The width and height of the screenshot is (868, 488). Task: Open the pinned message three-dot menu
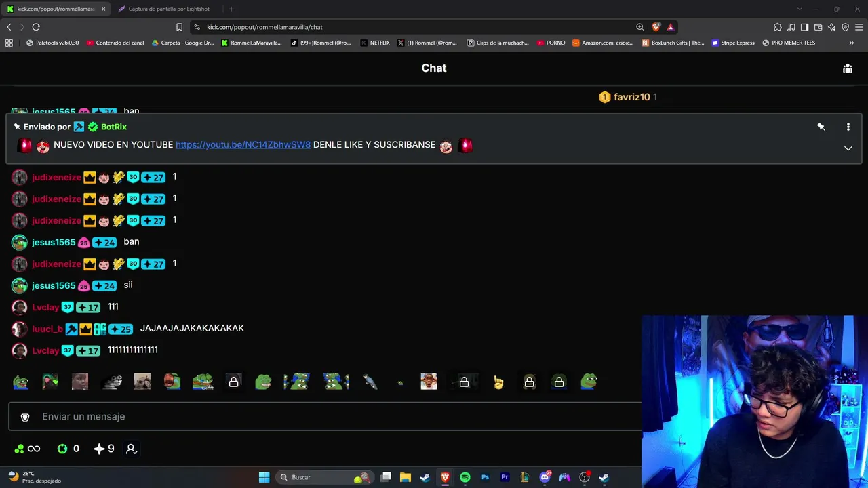(x=848, y=127)
